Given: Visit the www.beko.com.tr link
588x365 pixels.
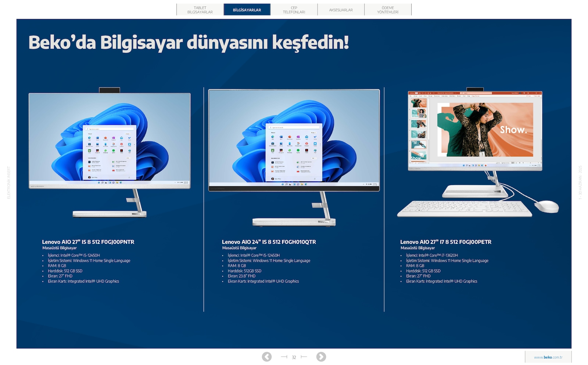Looking at the screenshot, I should 548,357.
